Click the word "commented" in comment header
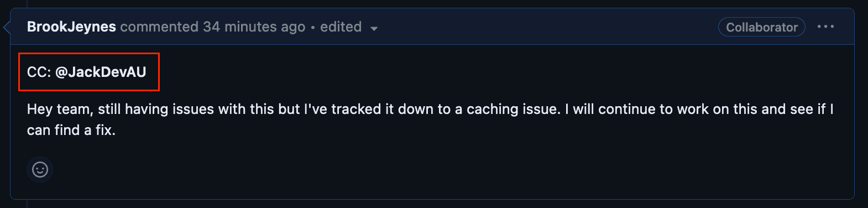The width and height of the screenshot is (868, 208). coord(159,27)
